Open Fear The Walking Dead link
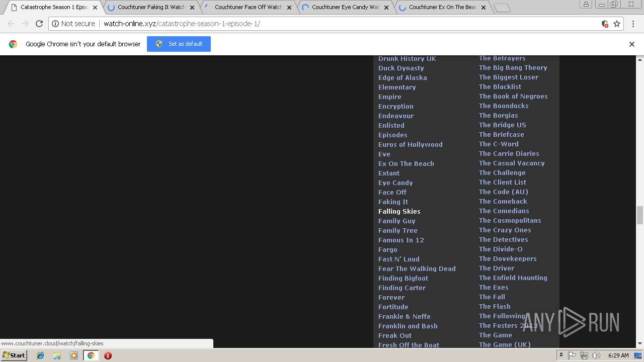 (417, 268)
